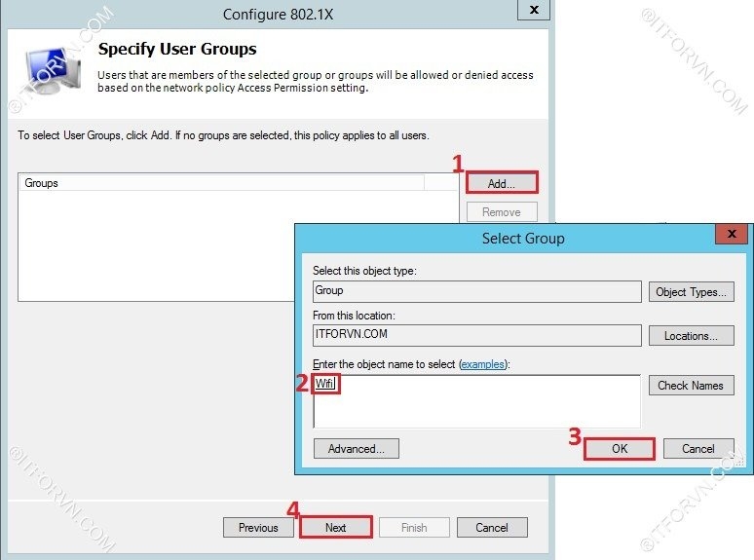Cancel the Configure 802.1X wizard
The height and width of the screenshot is (560, 754).
492,528
